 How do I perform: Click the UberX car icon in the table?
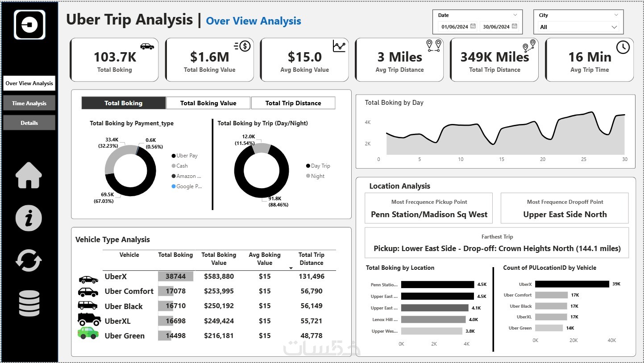click(88, 280)
